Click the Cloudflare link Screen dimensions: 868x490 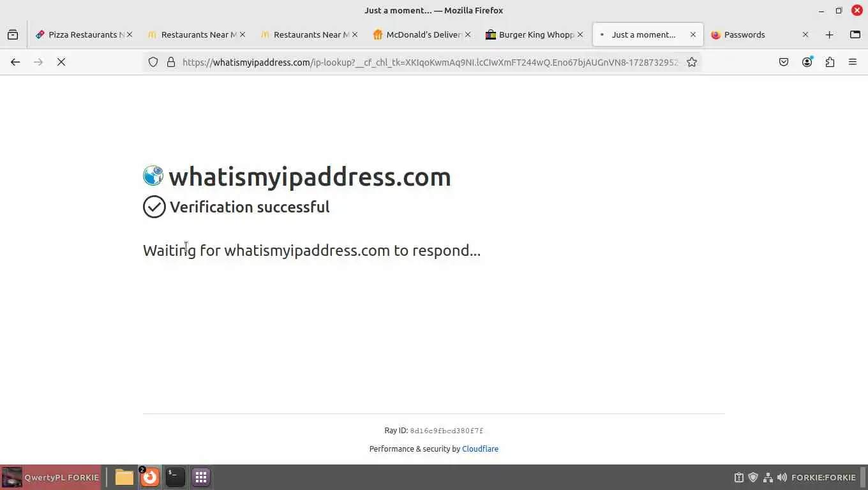click(x=480, y=449)
